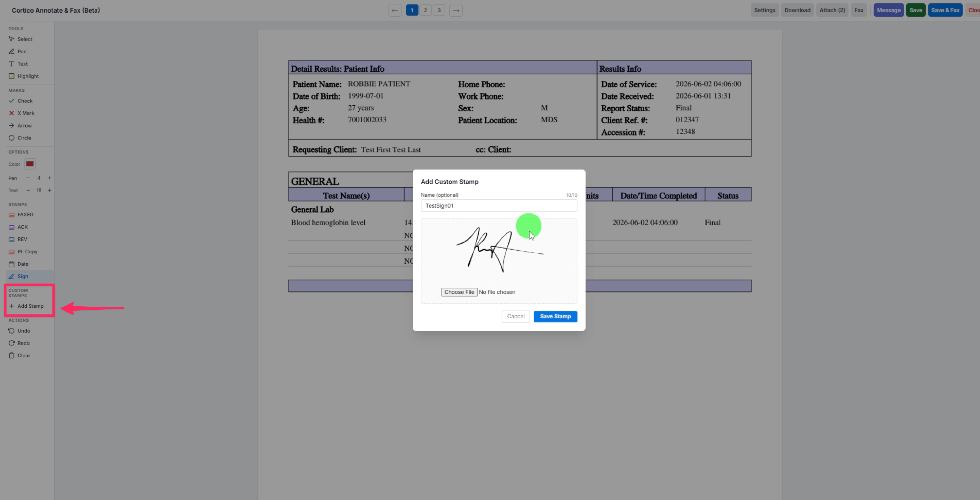Click the green Save button

(916, 10)
